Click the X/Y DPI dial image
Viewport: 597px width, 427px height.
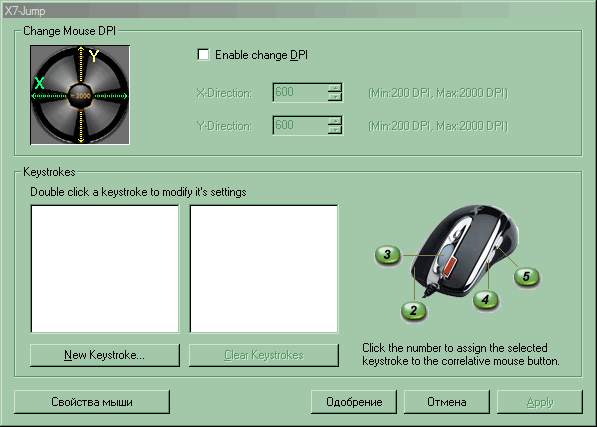point(80,95)
